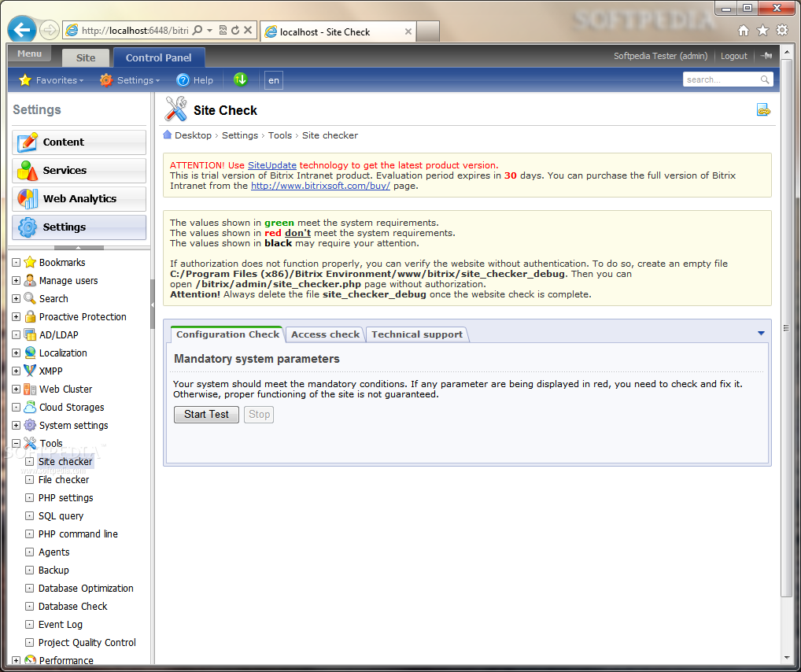The height and width of the screenshot is (672, 801).
Task: Expand the Localization tree node
Action: 16,353
